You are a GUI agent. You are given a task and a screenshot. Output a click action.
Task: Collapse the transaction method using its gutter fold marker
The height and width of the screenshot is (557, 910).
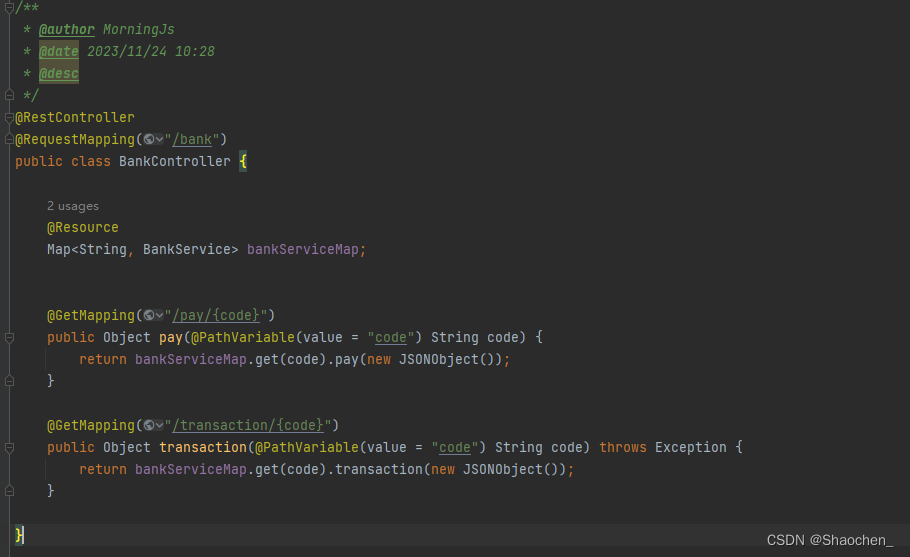[x=9, y=447]
